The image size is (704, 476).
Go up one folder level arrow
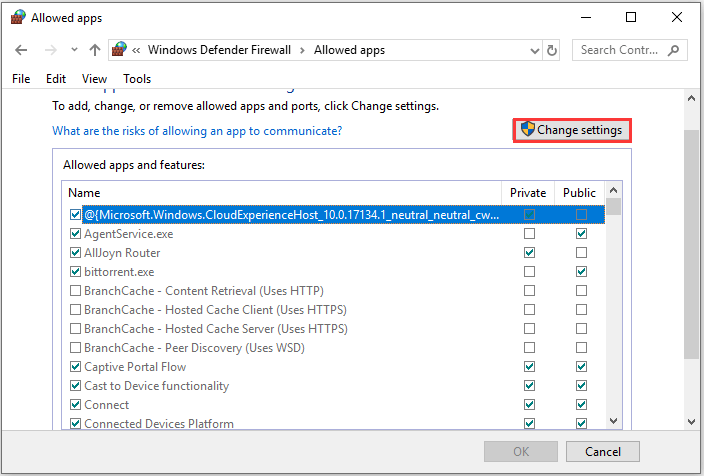click(x=95, y=50)
